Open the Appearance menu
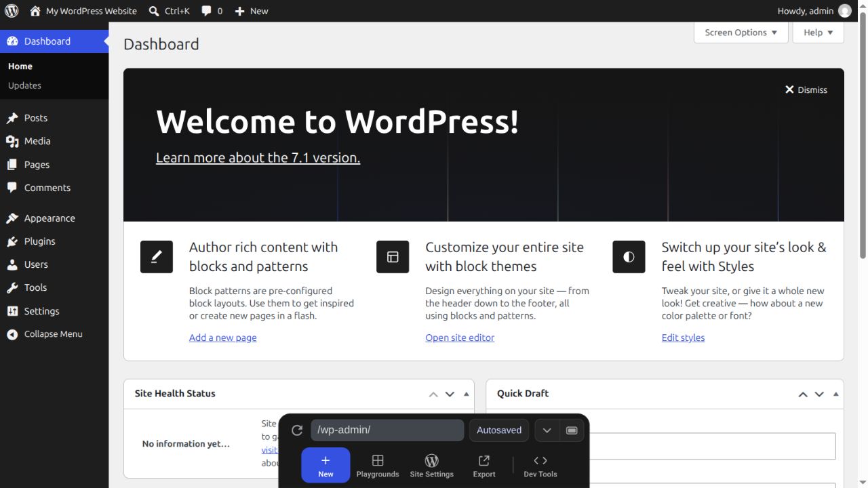 (54, 218)
